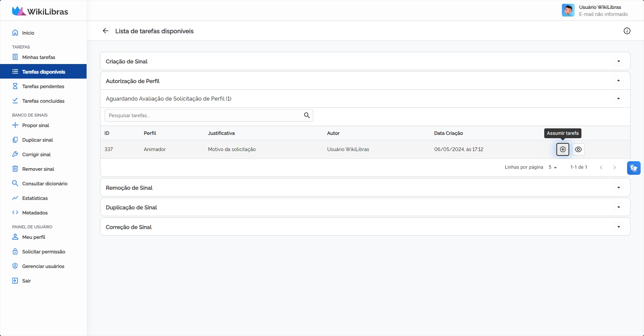
Task: Select Tarefas pendentes from the sidebar
Action: (43, 86)
